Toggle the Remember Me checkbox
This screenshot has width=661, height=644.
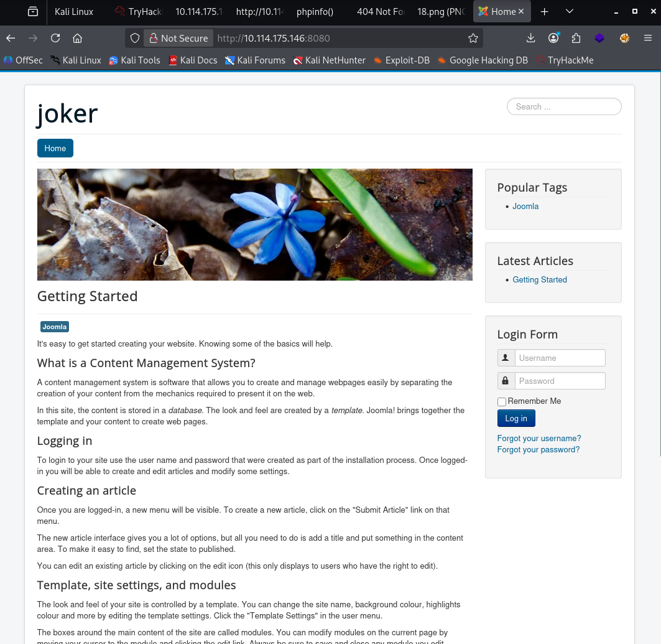coord(502,401)
